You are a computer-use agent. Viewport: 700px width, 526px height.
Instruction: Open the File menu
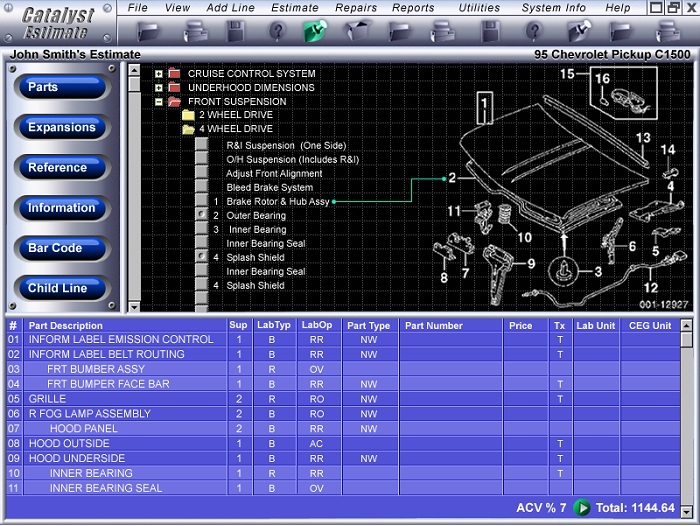tap(138, 8)
